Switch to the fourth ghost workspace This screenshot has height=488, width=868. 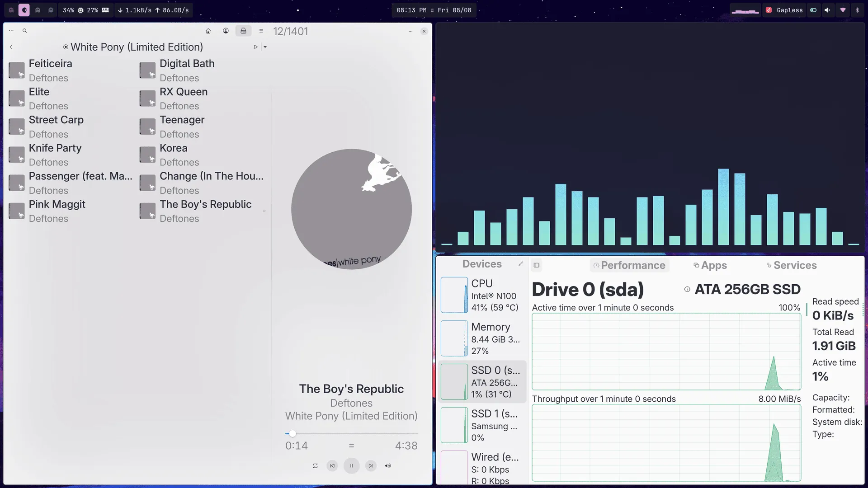(51, 10)
